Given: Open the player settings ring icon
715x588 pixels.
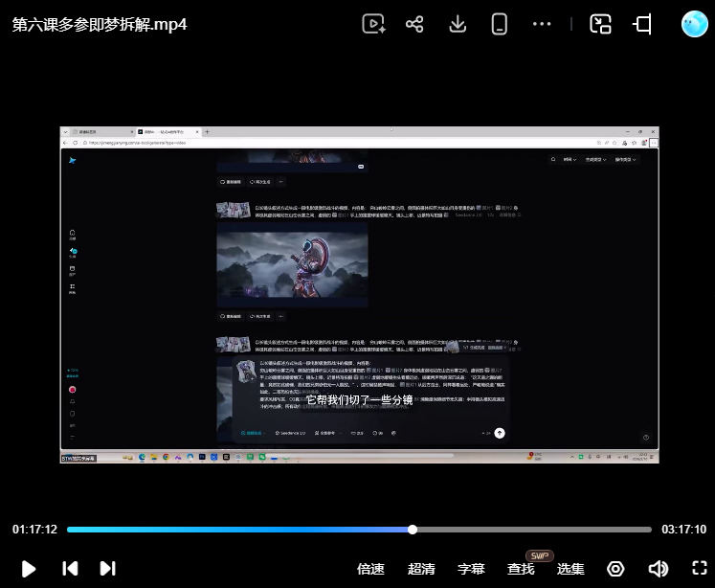Looking at the screenshot, I should click(615, 569).
